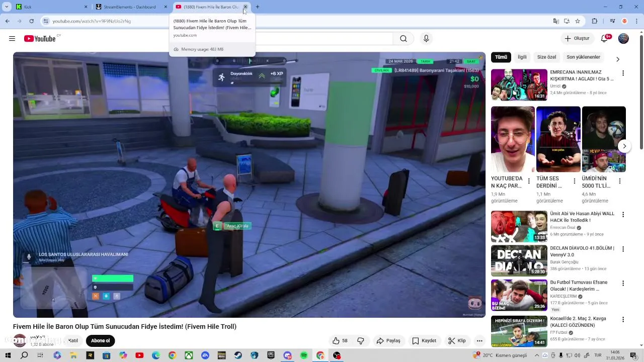Click the video player to pause
The image size is (644, 362).
coord(249,185)
